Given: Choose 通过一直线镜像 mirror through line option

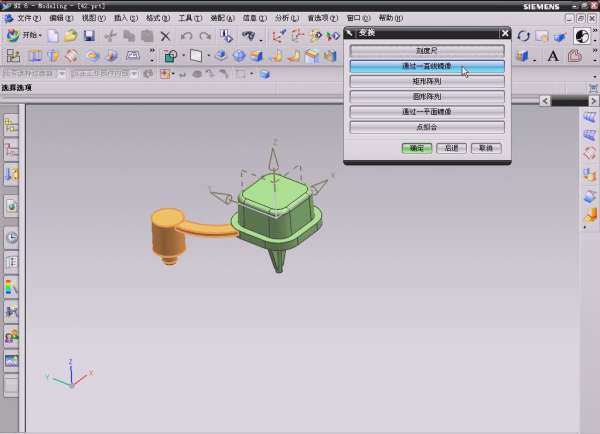Looking at the screenshot, I should [x=426, y=66].
